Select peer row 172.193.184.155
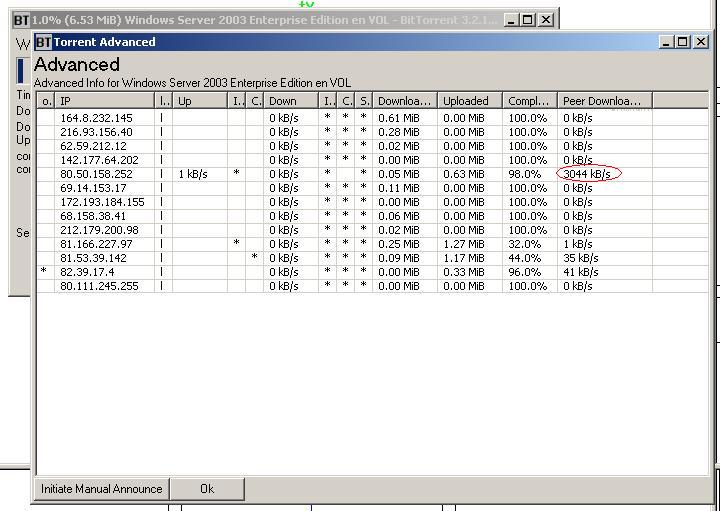The image size is (720, 511). point(372,202)
